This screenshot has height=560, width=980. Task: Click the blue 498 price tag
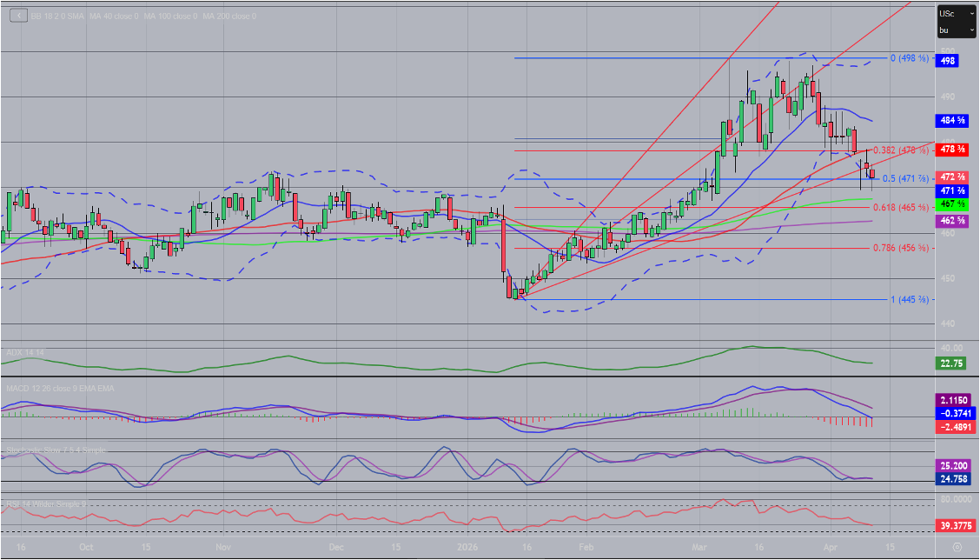tap(947, 61)
